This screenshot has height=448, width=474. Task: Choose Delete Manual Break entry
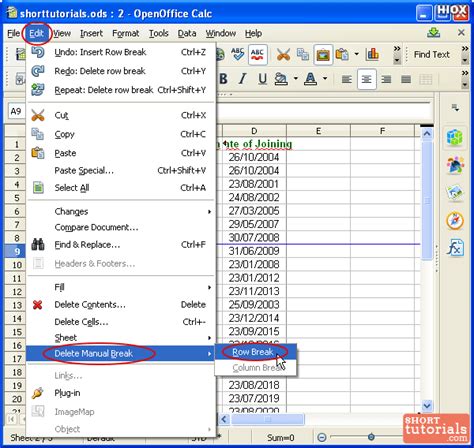(x=120, y=353)
